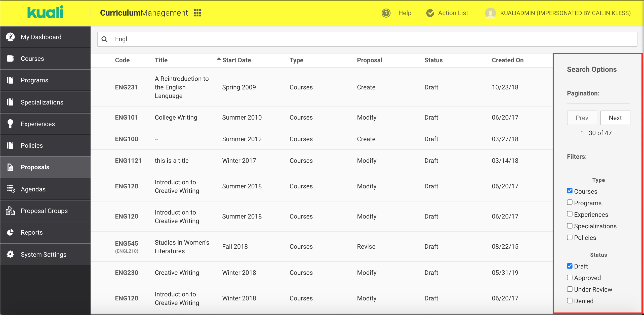Sort by the Start Date column header

[236, 60]
